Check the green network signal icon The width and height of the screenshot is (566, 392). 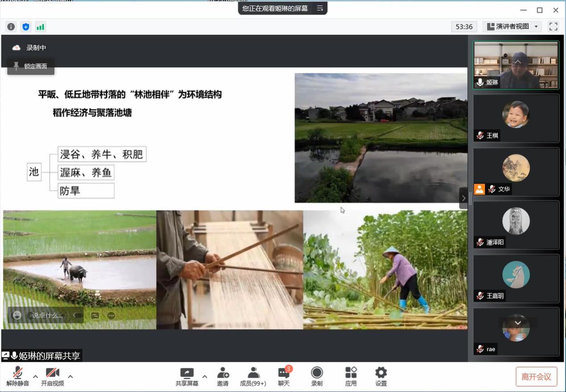pyautogui.click(x=41, y=27)
